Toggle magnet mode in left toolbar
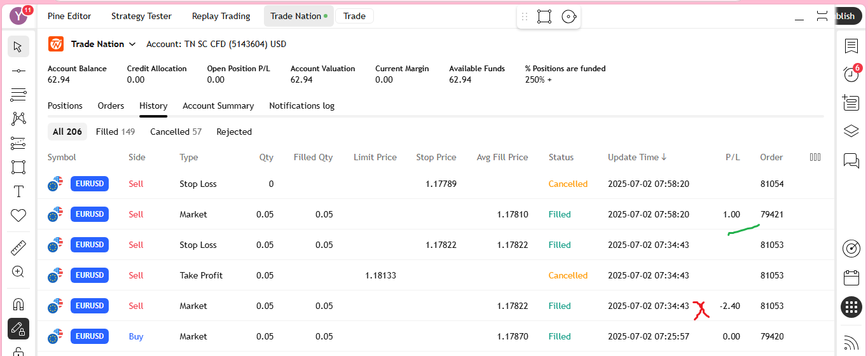The image size is (868, 356). (x=18, y=304)
